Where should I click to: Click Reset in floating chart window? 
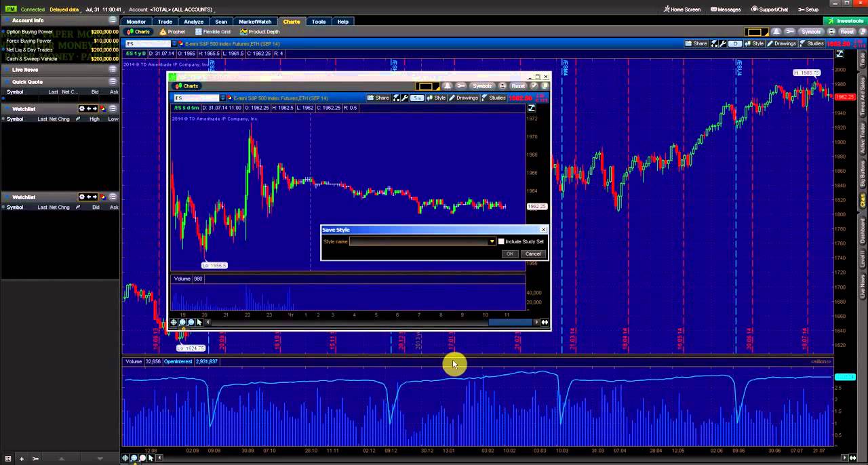click(518, 86)
